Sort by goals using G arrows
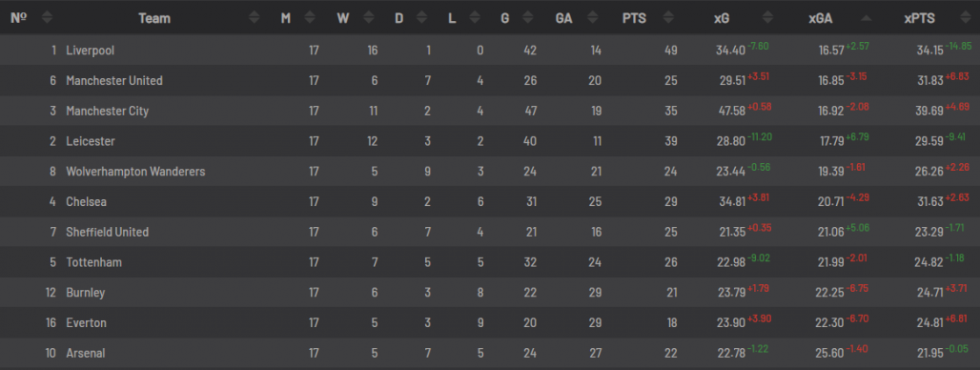Viewport: 980px width, 370px height. pyautogui.click(x=528, y=18)
